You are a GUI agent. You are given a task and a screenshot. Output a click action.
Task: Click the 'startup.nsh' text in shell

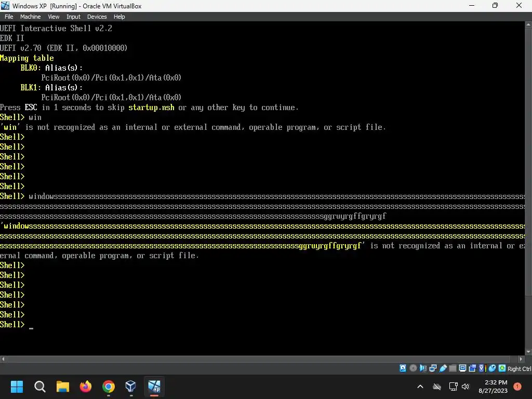point(151,108)
